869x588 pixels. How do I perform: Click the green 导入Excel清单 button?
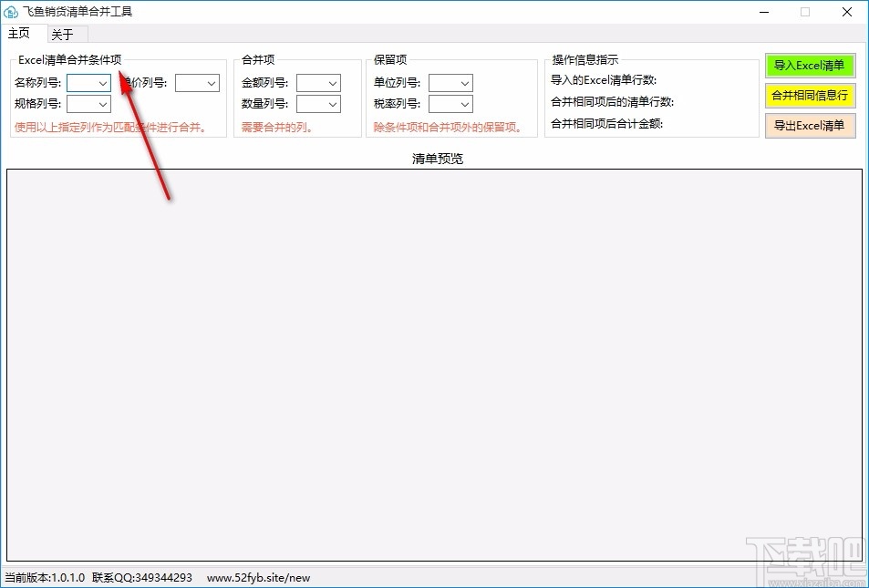click(810, 66)
